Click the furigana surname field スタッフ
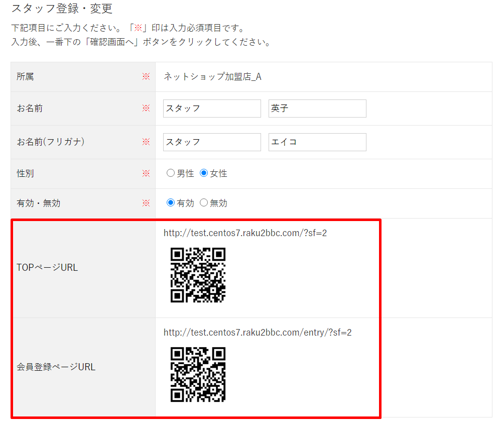This screenshot has height=422, width=504. point(212,142)
